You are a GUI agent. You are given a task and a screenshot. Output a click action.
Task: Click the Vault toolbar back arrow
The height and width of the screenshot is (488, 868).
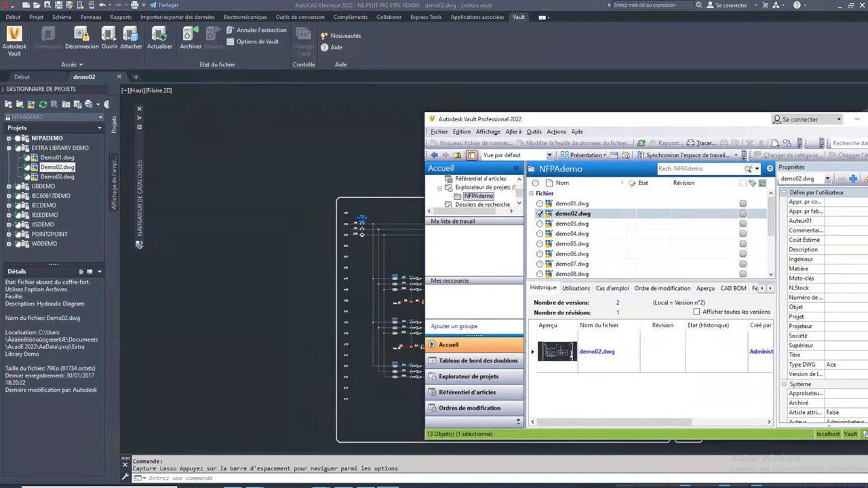pos(435,155)
